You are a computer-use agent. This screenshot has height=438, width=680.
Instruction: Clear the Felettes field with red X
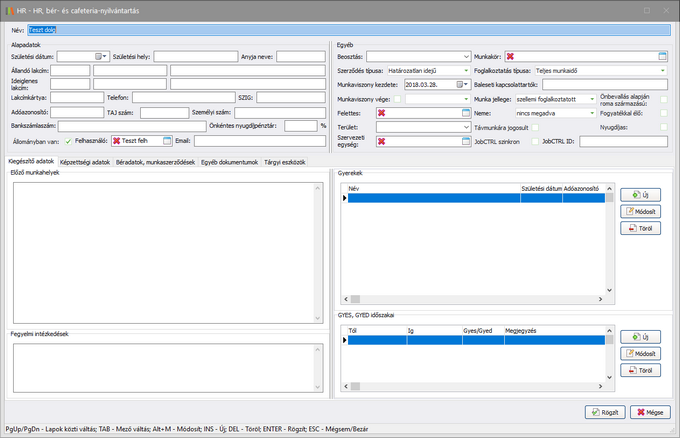coord(381,113)
